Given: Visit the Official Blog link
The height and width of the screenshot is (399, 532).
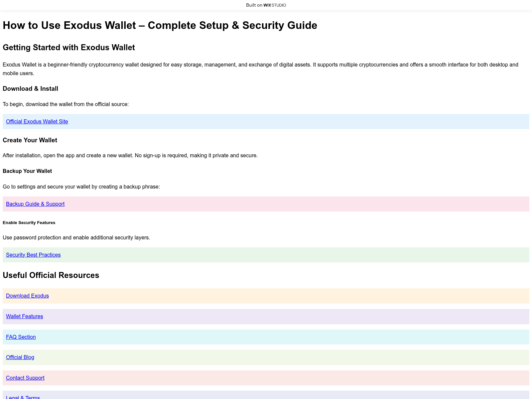Looking at the screenshot, I should pos(20,357).
